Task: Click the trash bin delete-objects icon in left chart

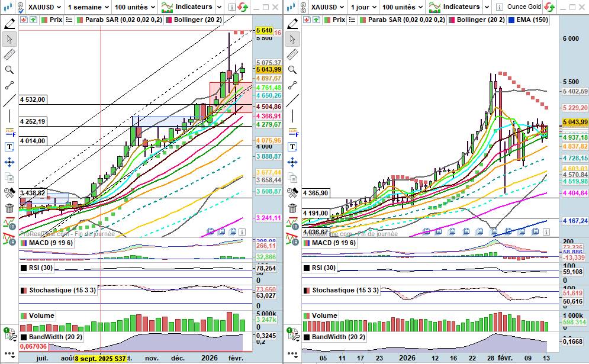Action: [9, 208]
